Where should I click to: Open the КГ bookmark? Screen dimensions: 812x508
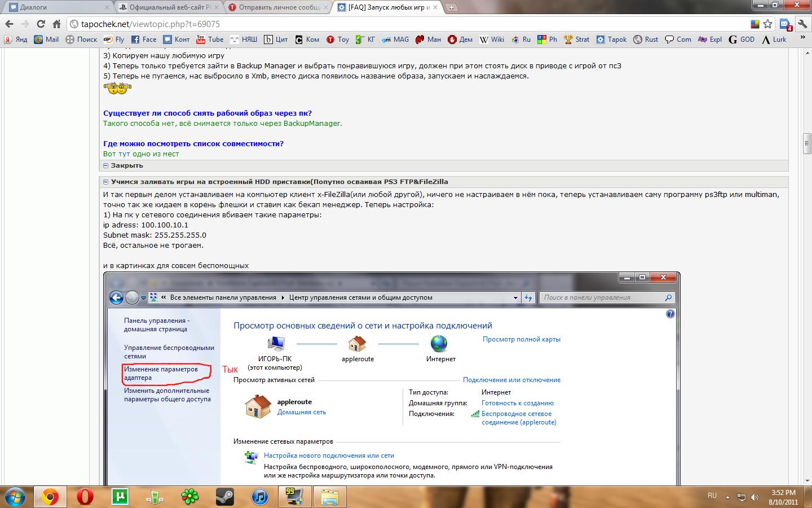point(365,40)
